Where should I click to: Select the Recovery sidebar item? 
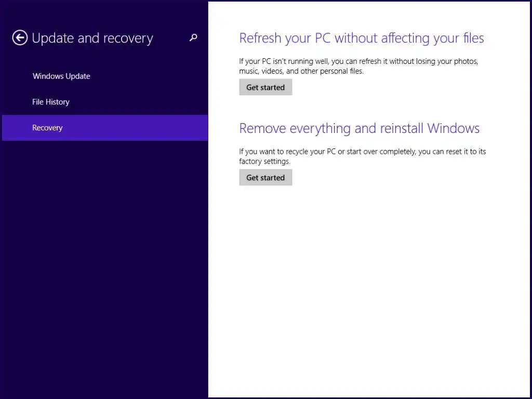105,128
